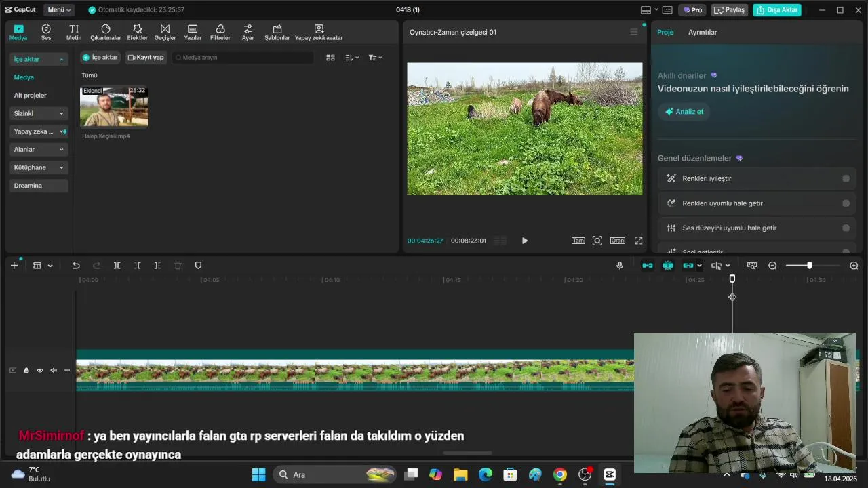The width and height of the screenshot is (868, 488).
Task: Open the Ses (audio) panel
Action: [x=46, y=33]
